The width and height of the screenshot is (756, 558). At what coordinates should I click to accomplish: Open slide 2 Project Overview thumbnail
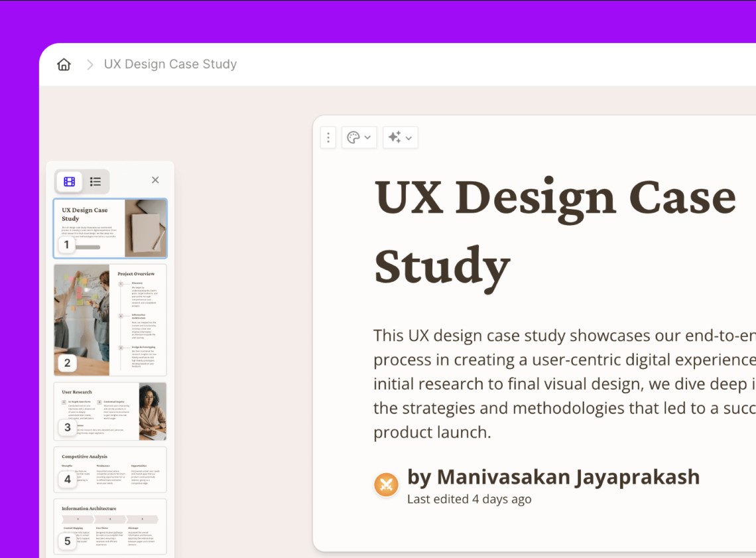point(110,320)
